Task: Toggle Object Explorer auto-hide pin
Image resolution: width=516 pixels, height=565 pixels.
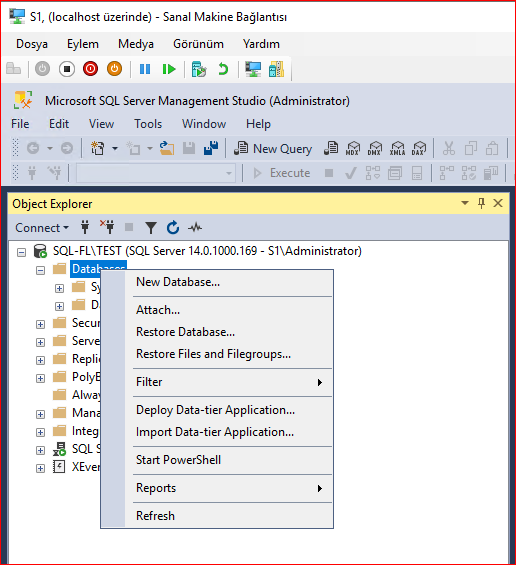Action: coord(481,203)
